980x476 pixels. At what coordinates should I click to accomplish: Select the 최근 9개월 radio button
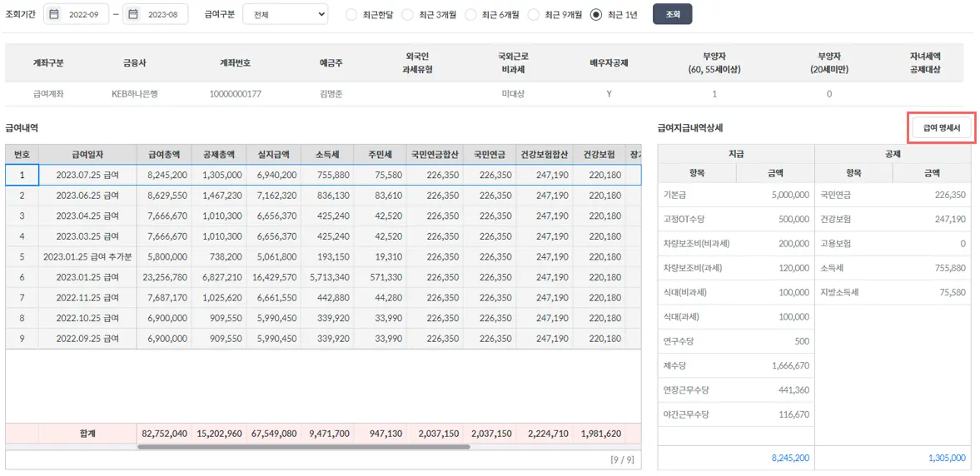534,14
